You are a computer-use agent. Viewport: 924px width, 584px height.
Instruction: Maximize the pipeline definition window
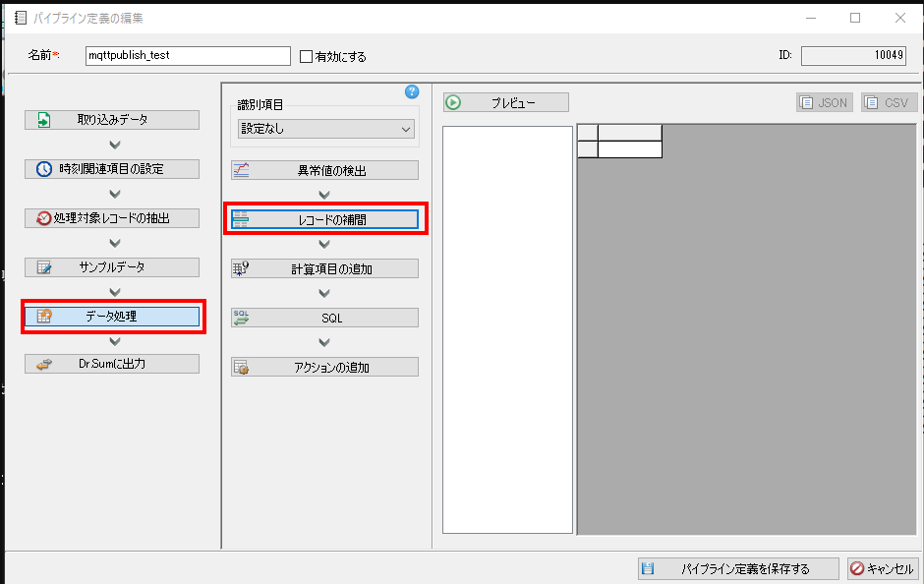click(855, 18)
